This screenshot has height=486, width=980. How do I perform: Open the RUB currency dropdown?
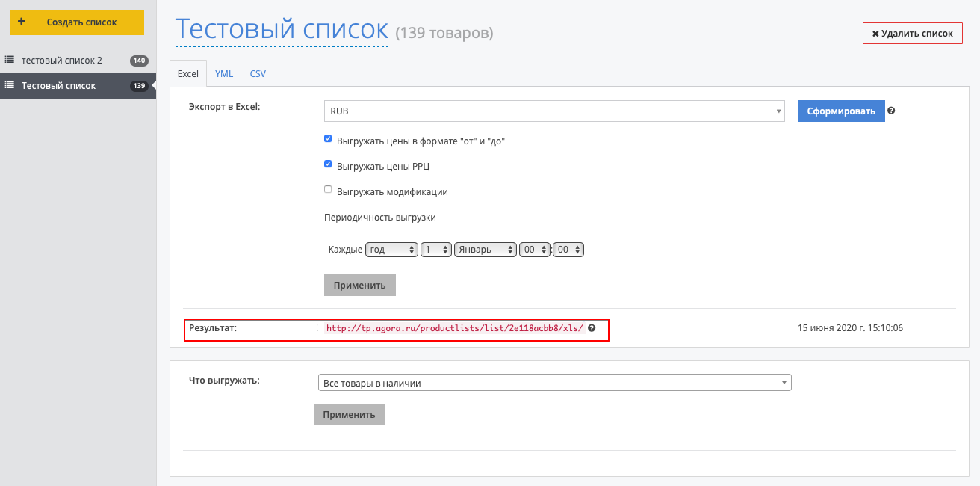[554, 111]
